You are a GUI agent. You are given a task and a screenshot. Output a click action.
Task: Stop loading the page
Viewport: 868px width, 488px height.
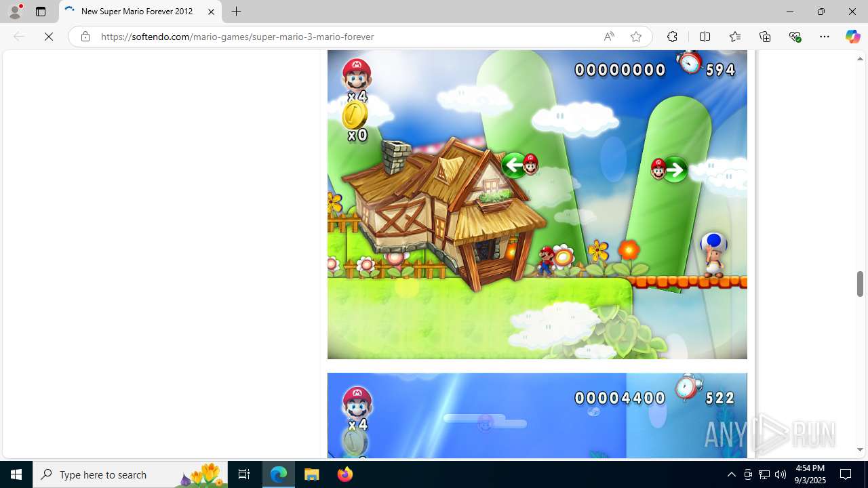coord(49,37)
